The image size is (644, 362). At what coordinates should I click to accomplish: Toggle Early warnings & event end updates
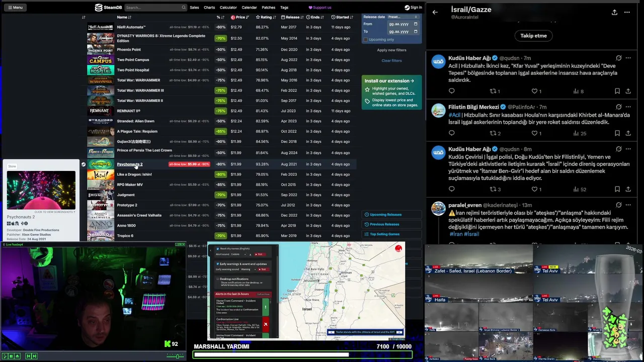[x=217, y=263]
